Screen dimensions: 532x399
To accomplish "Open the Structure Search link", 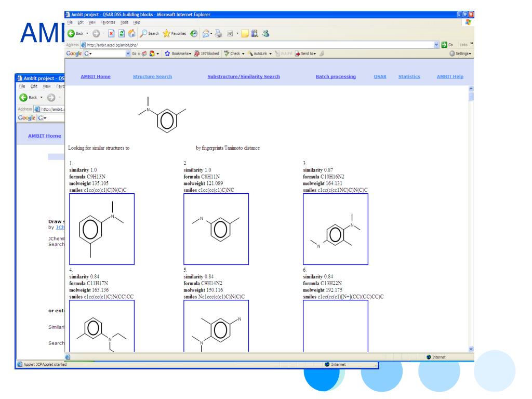I will coord(152,77).
